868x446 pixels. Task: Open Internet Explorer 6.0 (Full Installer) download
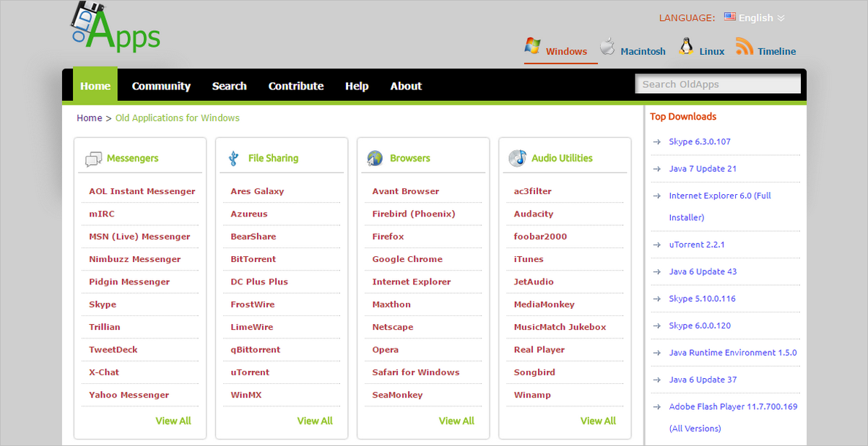pos(720,206)
